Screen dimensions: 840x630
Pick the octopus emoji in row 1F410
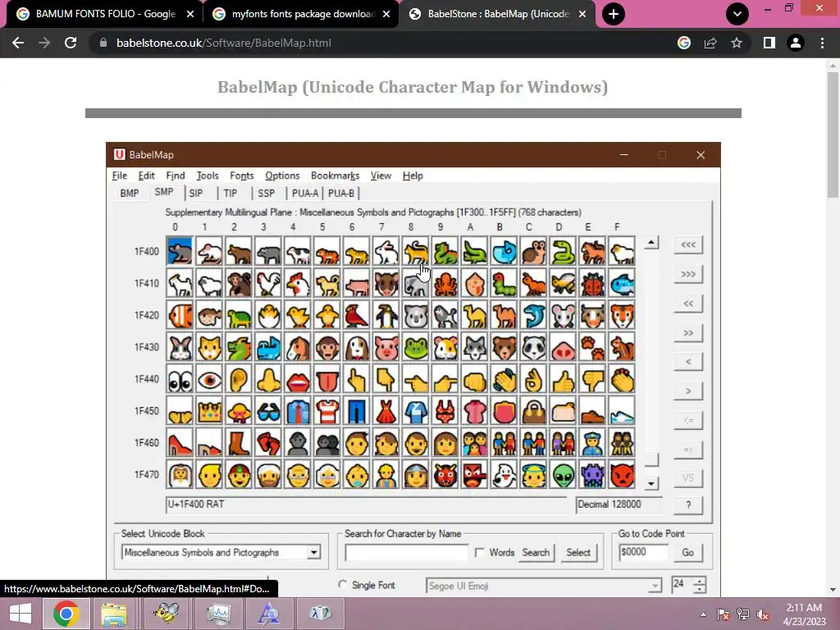pyautogui.click(x=445, y=283)
